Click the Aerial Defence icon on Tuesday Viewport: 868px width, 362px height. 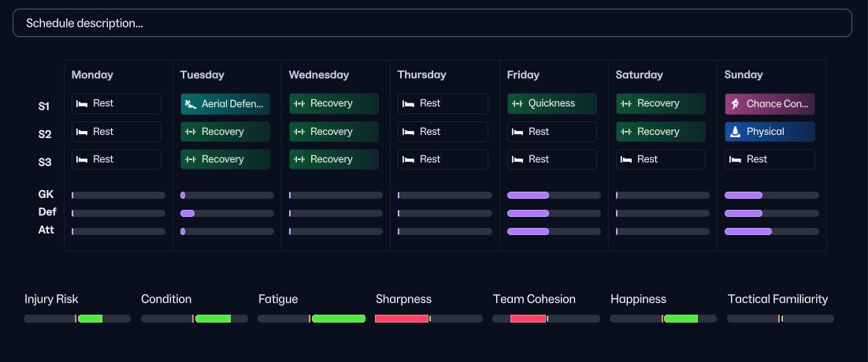191,104
